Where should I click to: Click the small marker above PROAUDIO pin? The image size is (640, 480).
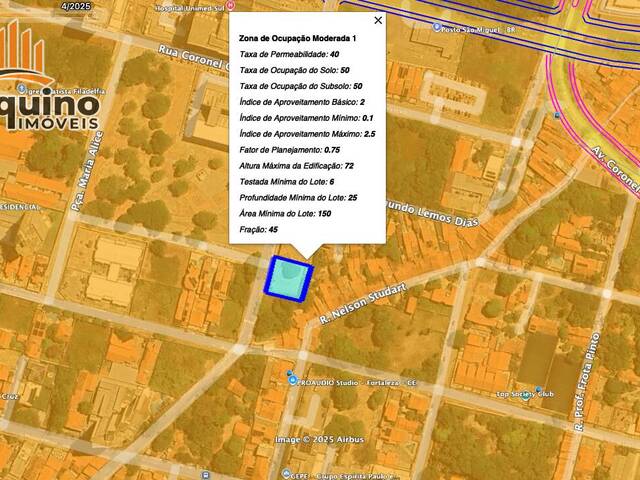coord(289,373)
